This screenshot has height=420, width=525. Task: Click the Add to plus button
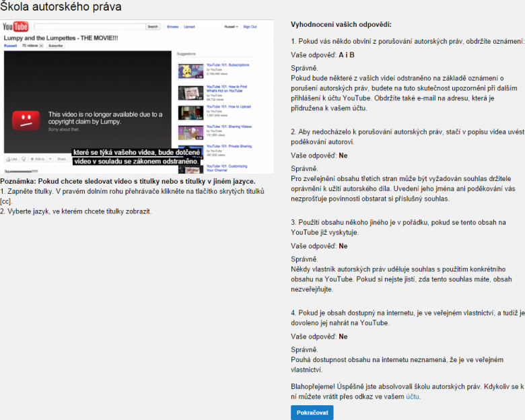pyautogui.click(x=38, y=159)
